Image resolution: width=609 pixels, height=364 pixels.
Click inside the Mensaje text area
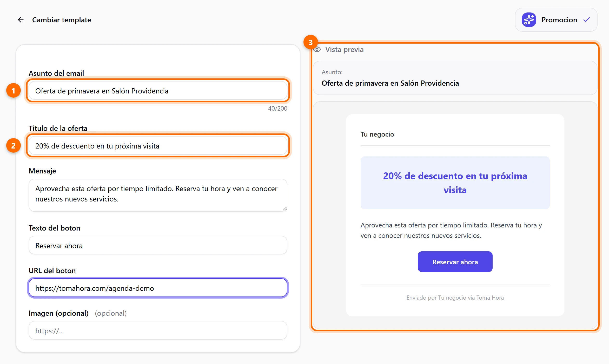(158, 195)
